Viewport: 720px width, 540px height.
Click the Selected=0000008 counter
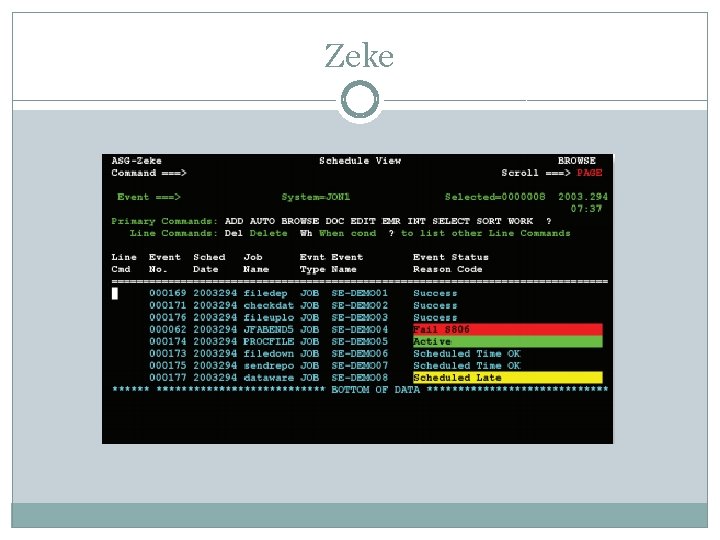coord(495,197)
